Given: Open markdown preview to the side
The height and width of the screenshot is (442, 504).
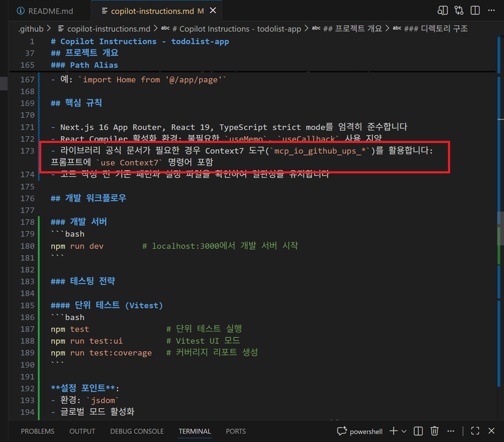Looking at the screenshot, I should point(442,10).
